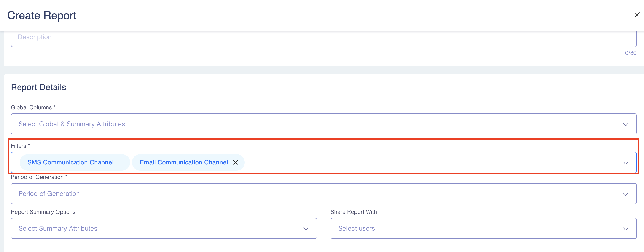This screenshot has height=252, width=644.
Task: Expand Share Report With chevron
Action: 625,229
